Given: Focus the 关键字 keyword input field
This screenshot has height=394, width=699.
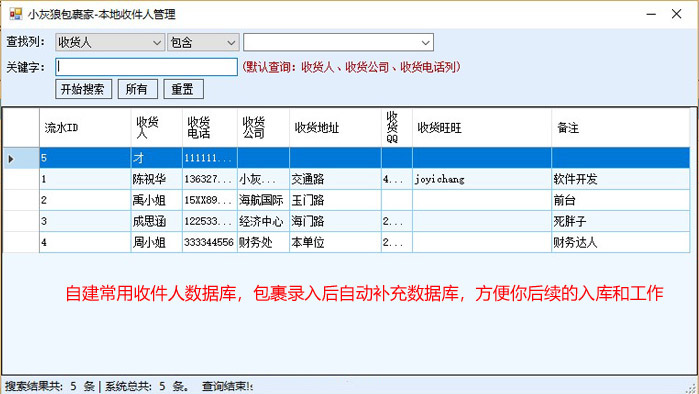Looking at the screenshot, I should [146, 67].
